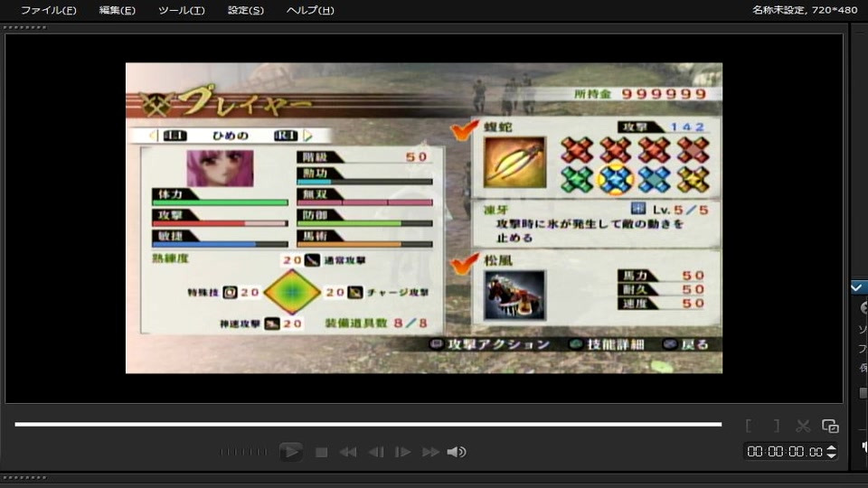
Task: Click the dotted panel grip below the player
Action: 25,477
